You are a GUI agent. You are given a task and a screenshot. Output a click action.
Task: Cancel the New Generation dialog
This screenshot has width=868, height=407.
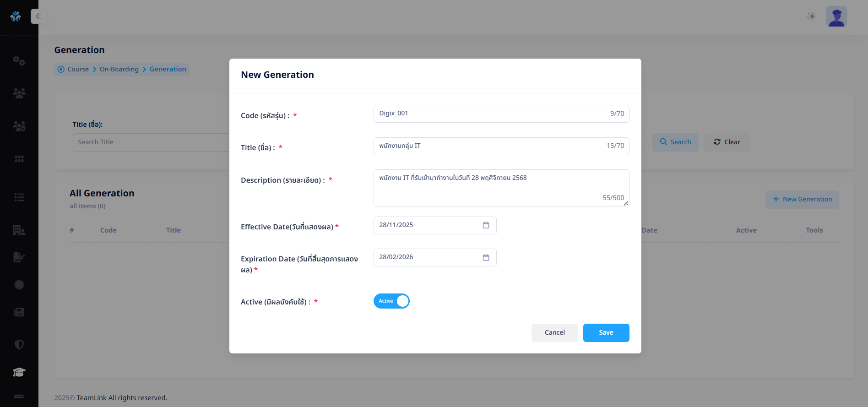pos(554,333)
